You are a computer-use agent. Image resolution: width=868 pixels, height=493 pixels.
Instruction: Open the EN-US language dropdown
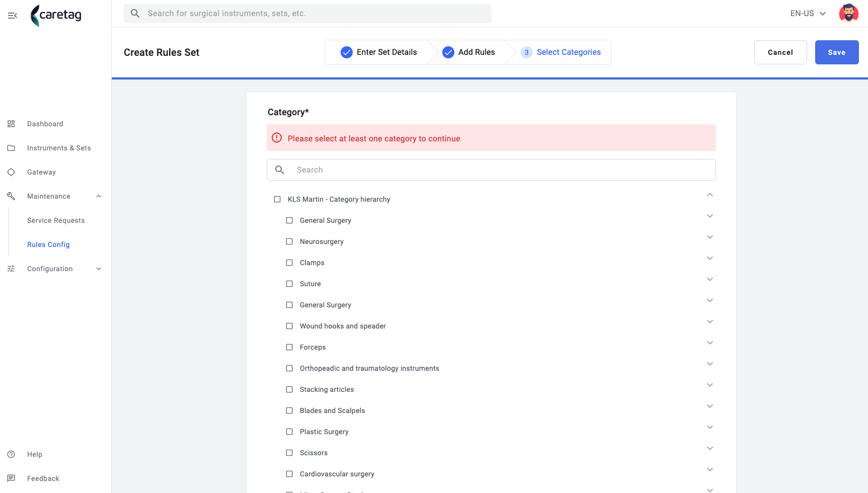[808, 14]
